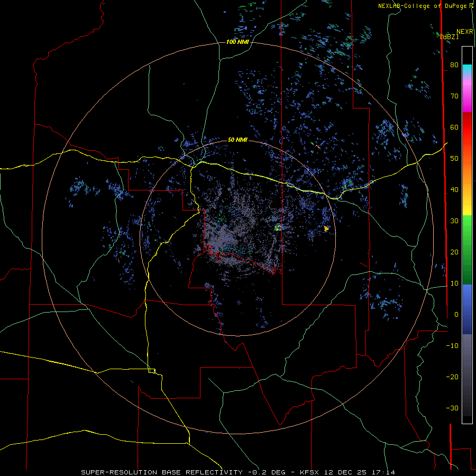Click the "100 NMI" range ring label

(237, 42)
